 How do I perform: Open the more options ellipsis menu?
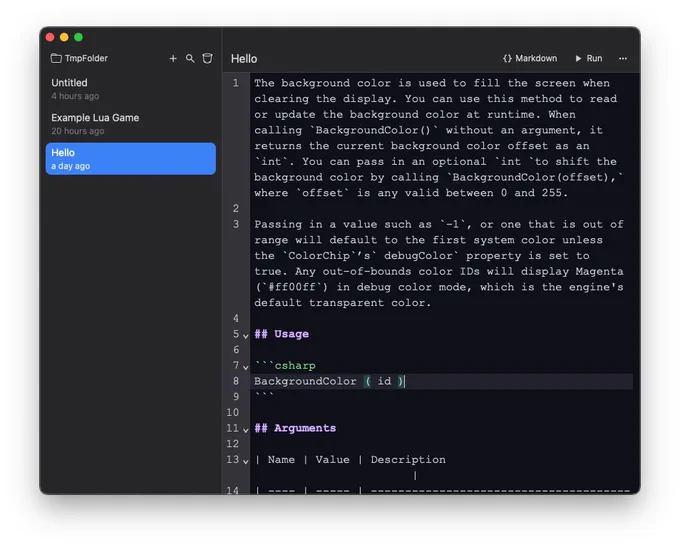623,59
